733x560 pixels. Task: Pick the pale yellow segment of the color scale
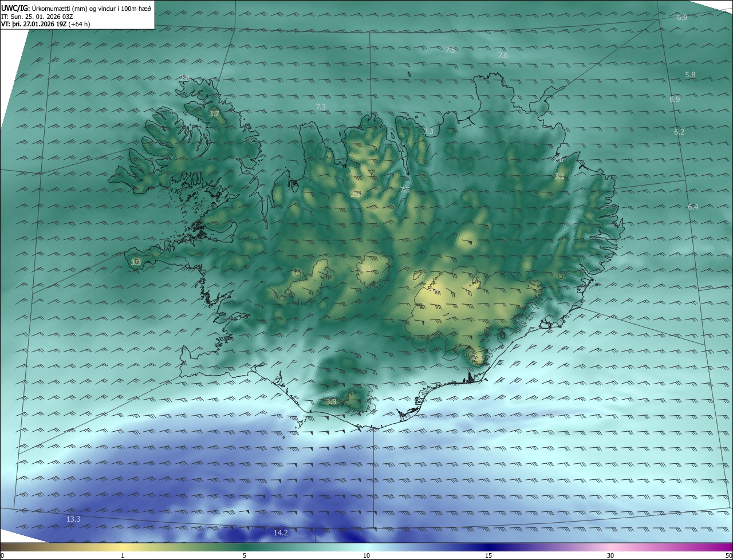coord(123,547)
